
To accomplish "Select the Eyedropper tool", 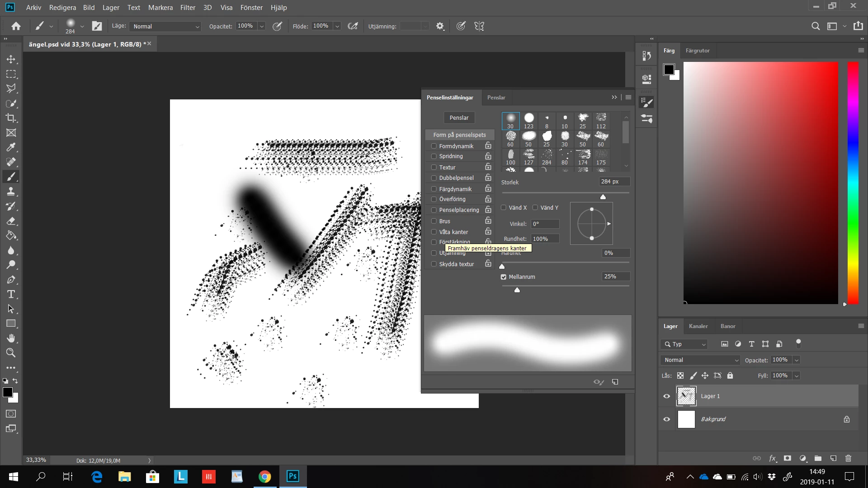I will tap(11, 147).
